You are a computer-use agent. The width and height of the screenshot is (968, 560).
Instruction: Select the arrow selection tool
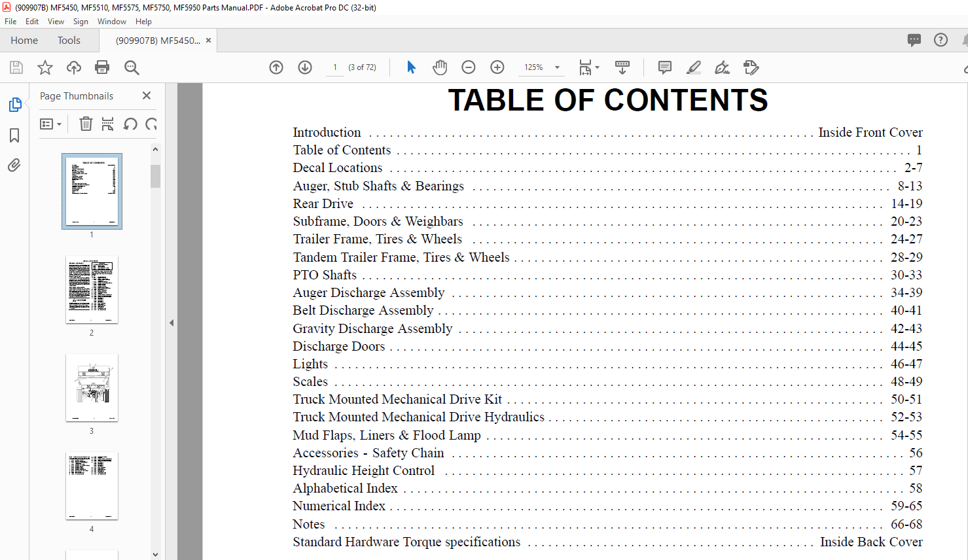411,67
